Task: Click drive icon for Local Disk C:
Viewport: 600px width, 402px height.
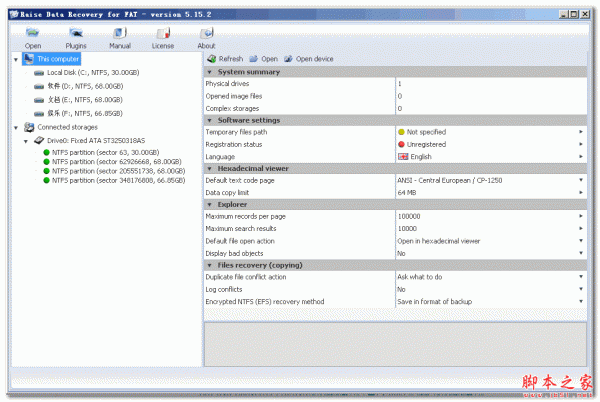Action: tap(39, 73)
